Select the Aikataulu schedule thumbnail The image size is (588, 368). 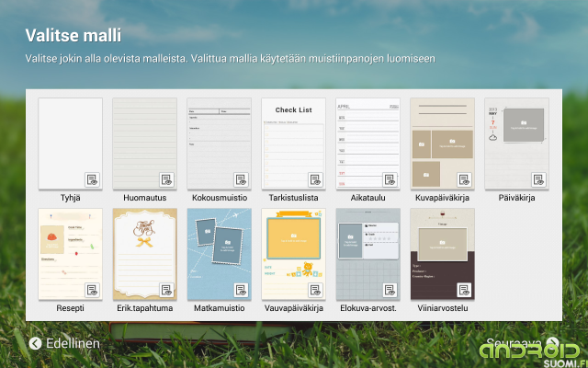coord(367,144)
